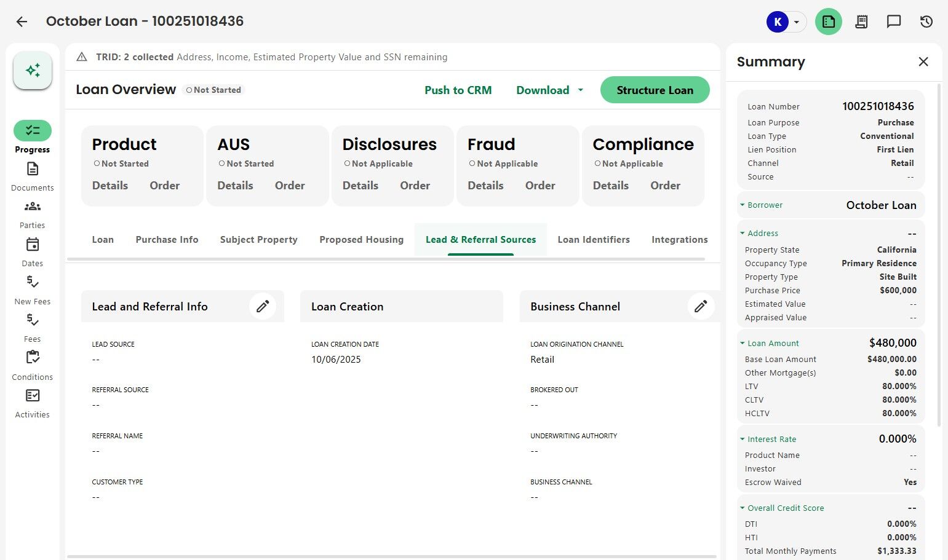Click the Loan Origination Channel value Retail

pos(543,360)
